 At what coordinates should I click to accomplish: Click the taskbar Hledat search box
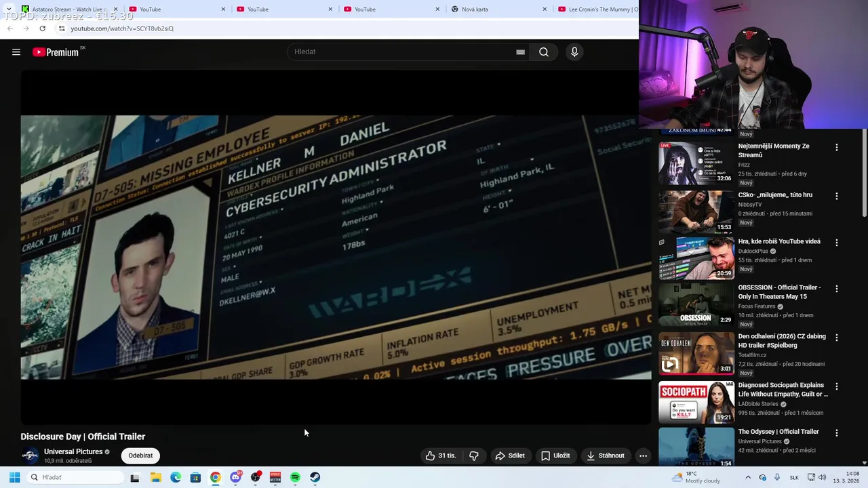(75, 477)
